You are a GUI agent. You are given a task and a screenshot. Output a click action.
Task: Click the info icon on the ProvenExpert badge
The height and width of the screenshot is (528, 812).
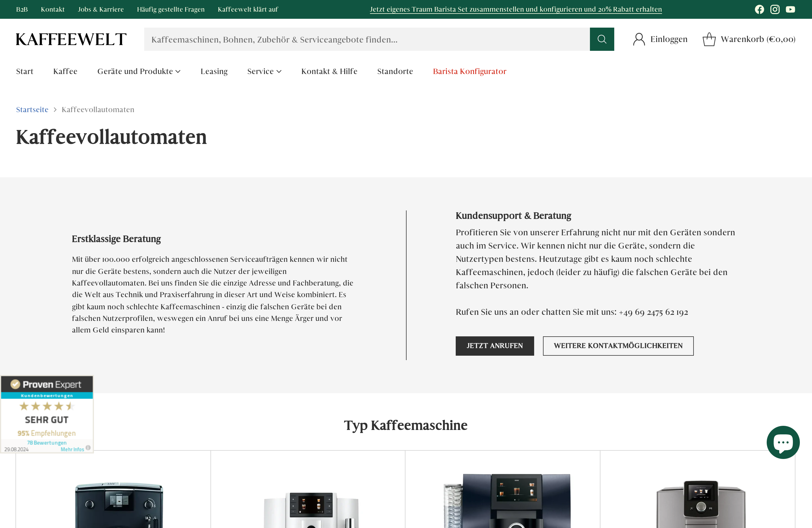coord(88,448)
